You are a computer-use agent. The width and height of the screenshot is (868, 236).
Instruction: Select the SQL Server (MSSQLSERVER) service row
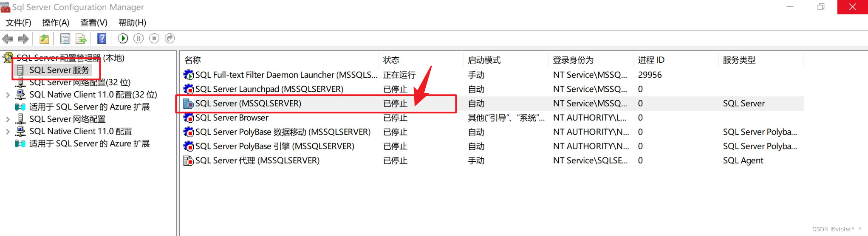coord(493,104)
